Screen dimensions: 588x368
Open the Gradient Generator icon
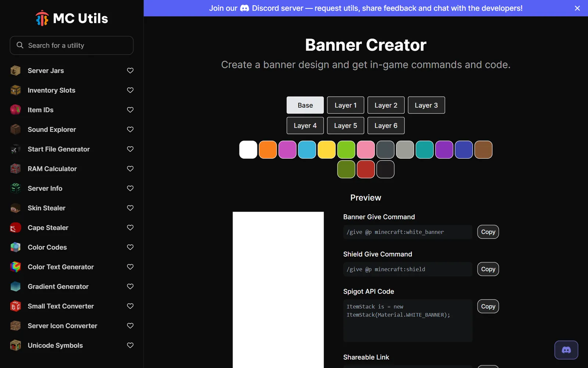15,286
